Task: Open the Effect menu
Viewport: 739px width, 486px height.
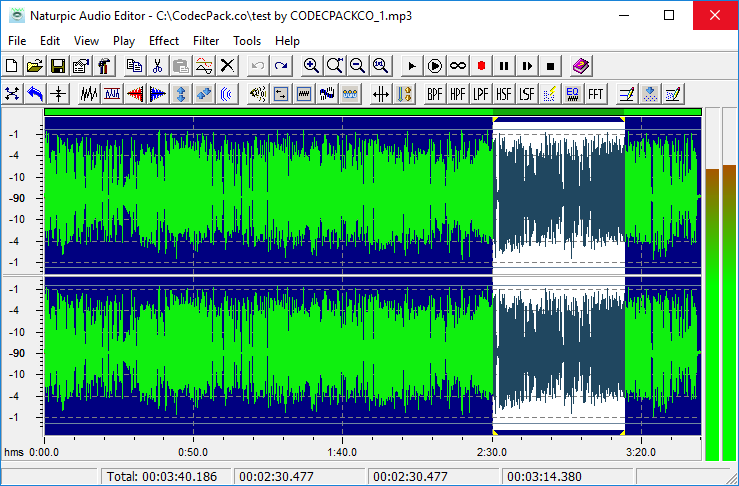Action: [x=164, y=41]
